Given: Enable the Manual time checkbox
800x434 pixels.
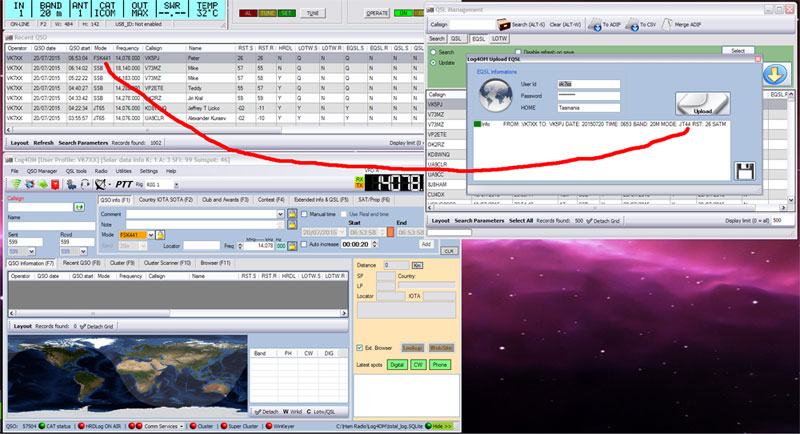Looking at the screenshot, I should 305,214.
